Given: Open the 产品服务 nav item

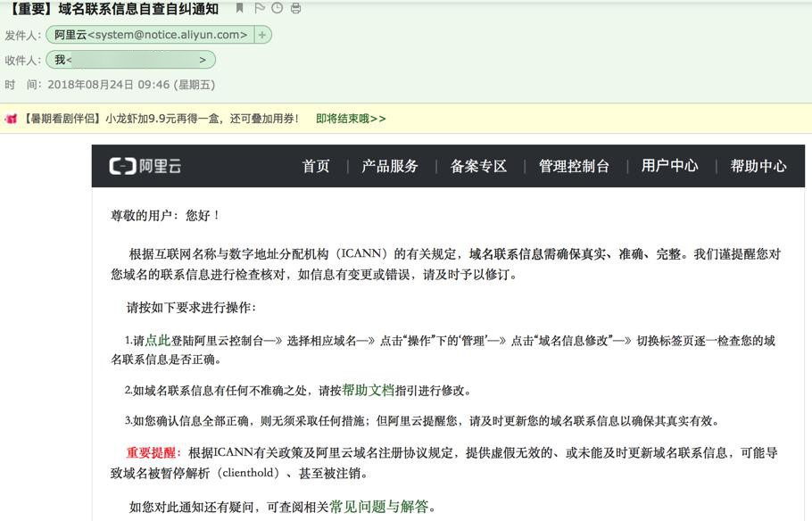Looking at the screenshot, I should tap(390, 166).
